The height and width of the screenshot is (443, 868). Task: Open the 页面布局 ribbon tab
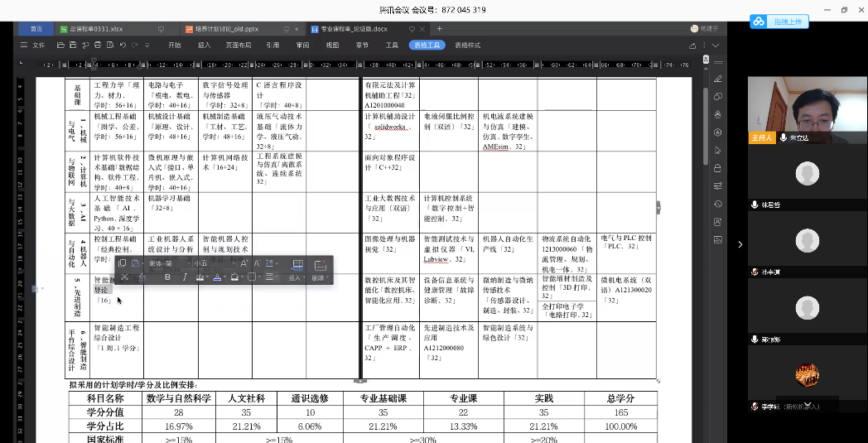[239, 45]
